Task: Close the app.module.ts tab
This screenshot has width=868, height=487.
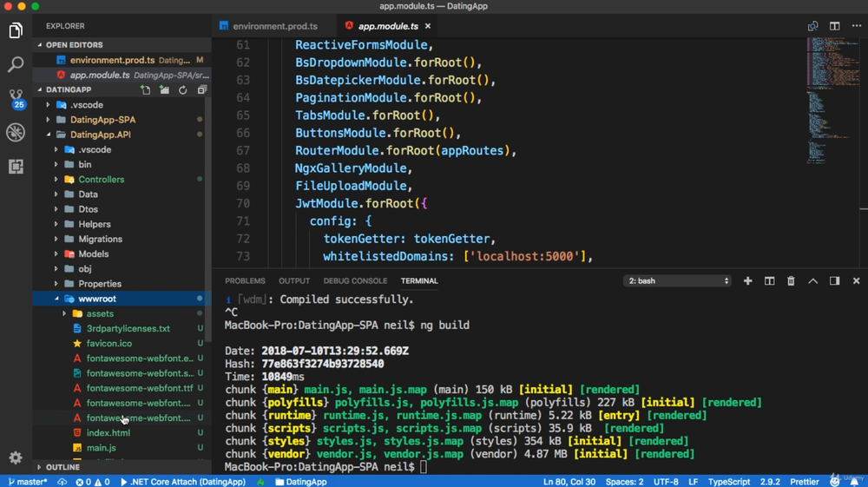Action: pos(428,26)
